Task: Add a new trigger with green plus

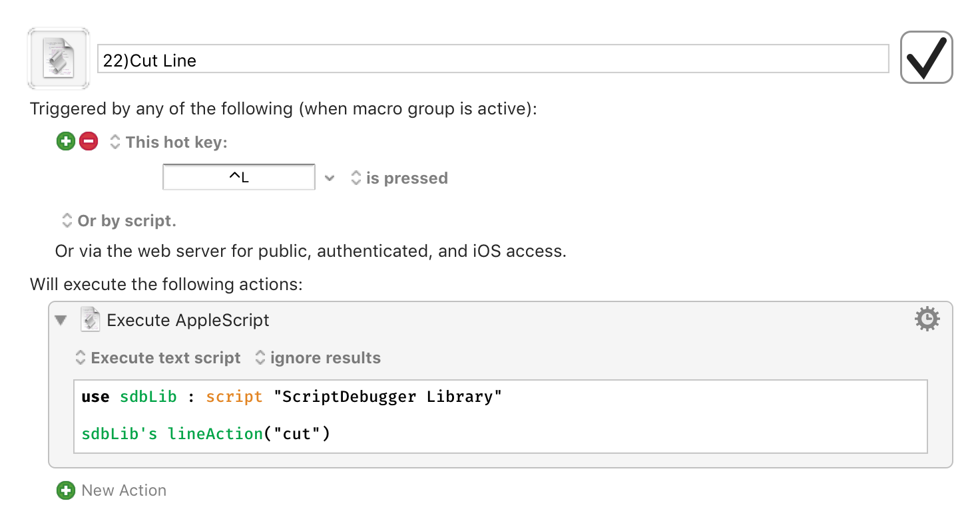Action: 65,142
